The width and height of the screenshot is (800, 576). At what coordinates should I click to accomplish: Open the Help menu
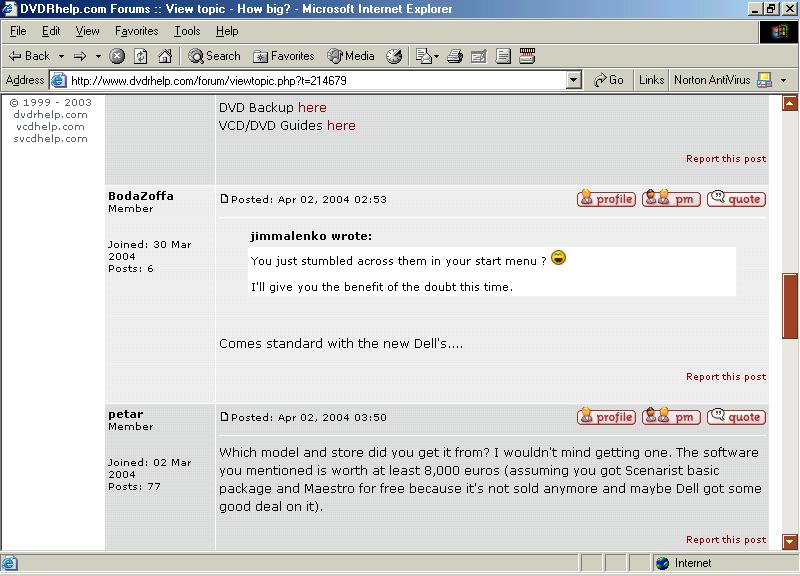(x=227, y=31)
